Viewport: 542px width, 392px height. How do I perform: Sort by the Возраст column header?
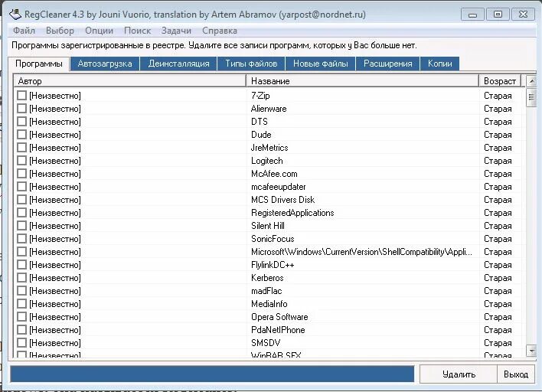coord(500,81)
